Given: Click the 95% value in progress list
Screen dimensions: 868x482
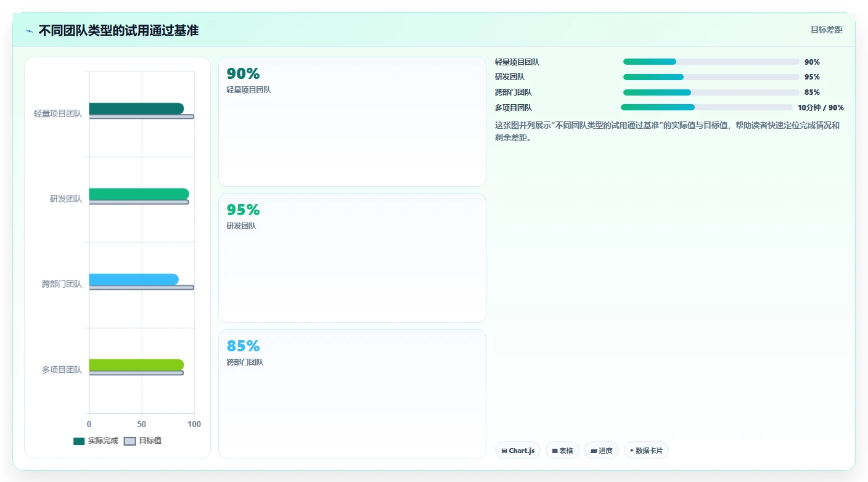Looking at the screenshot, I should click(812, 77).
